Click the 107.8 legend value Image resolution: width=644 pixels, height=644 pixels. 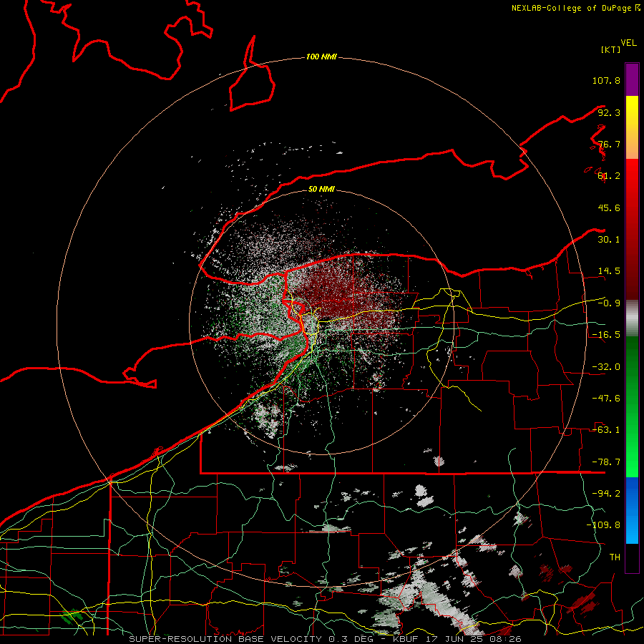pyautogui.click(x=606, y=80)
